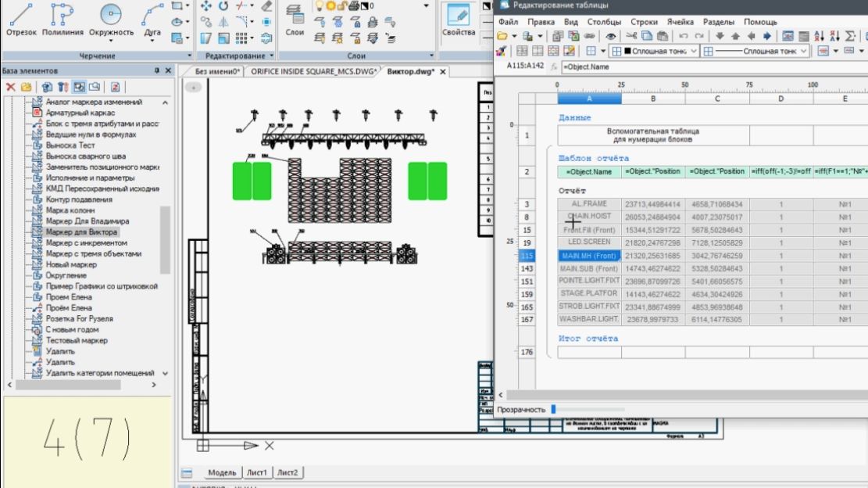868x488 pixels.
Task: Toggle pin on База элементов panel
Action: coord(157,70)
